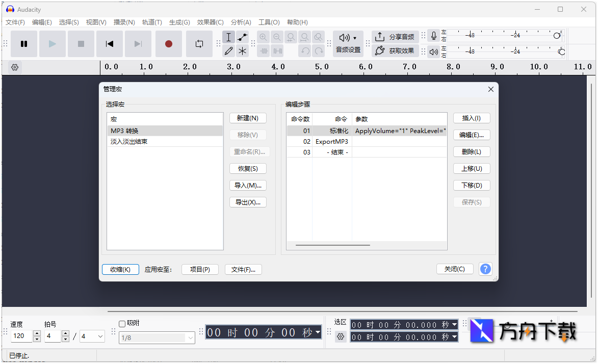The width and height of the screenshot is (598, 364).
Task: Toggle loop playback button
Action: (199, 44)
